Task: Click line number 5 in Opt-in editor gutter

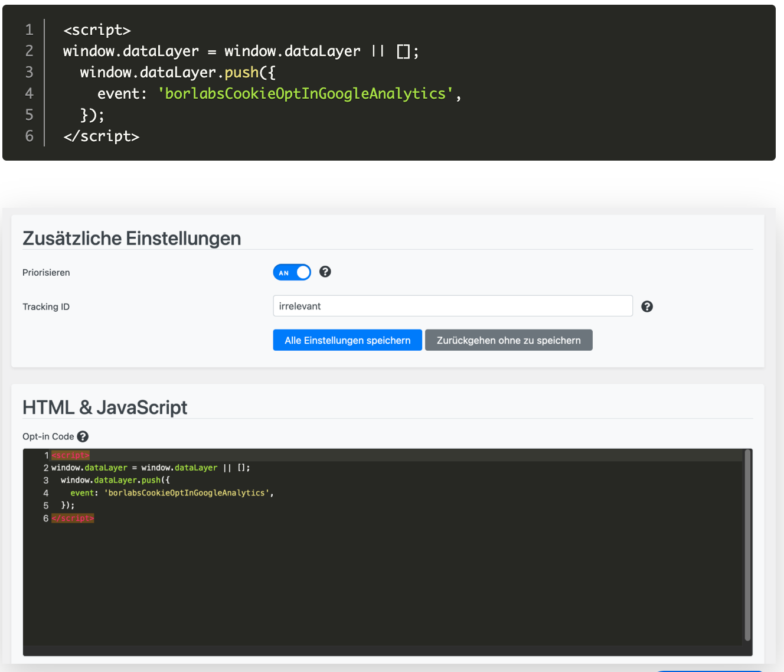Action: click(45, 505)
